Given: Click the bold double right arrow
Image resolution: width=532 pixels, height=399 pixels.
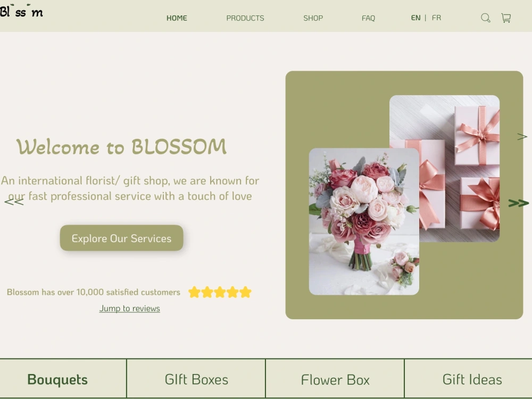Looking at the screenshot, I should click(518, 203).
